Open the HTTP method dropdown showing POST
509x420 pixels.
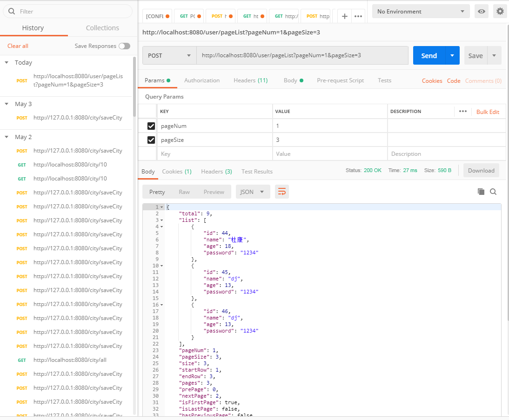(169, 55)
